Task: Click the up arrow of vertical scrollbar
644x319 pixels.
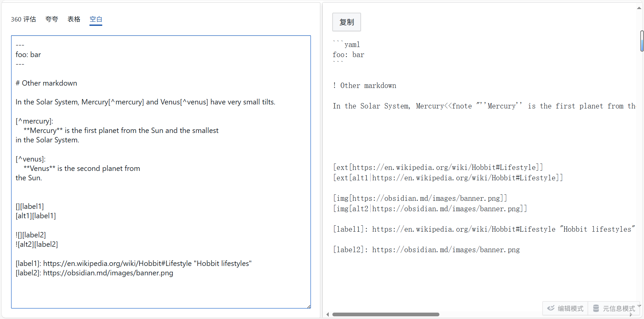Action: click(639, 8)
